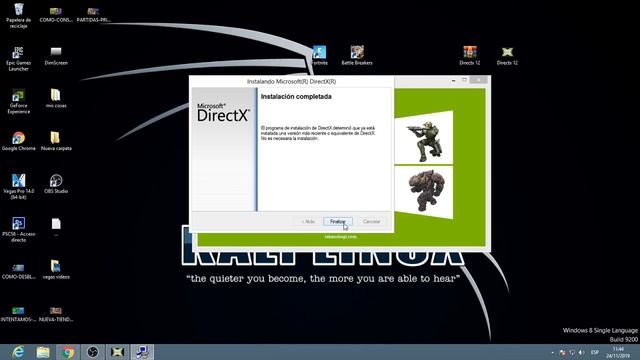Select Battle Breakers desktop shortcut
640x360 pixels.
[x=357, y=56]
